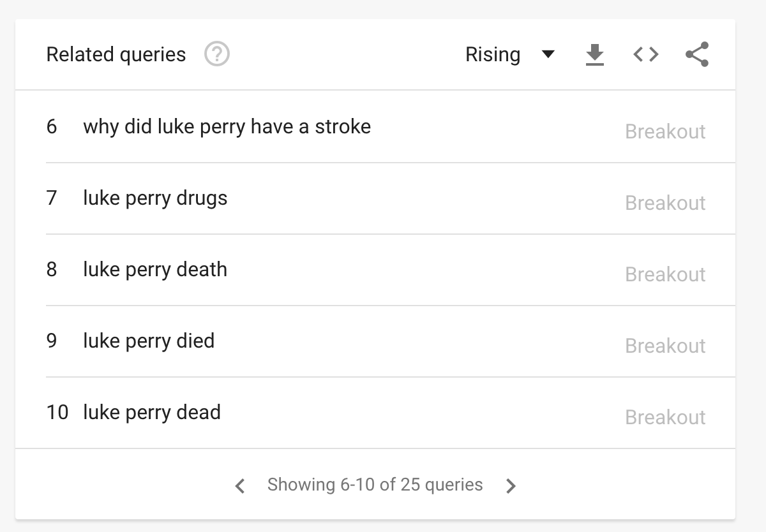Click Breakout label for 'luke perry drugs'
Screen dimensions: 766x532
tap(665, 203)
